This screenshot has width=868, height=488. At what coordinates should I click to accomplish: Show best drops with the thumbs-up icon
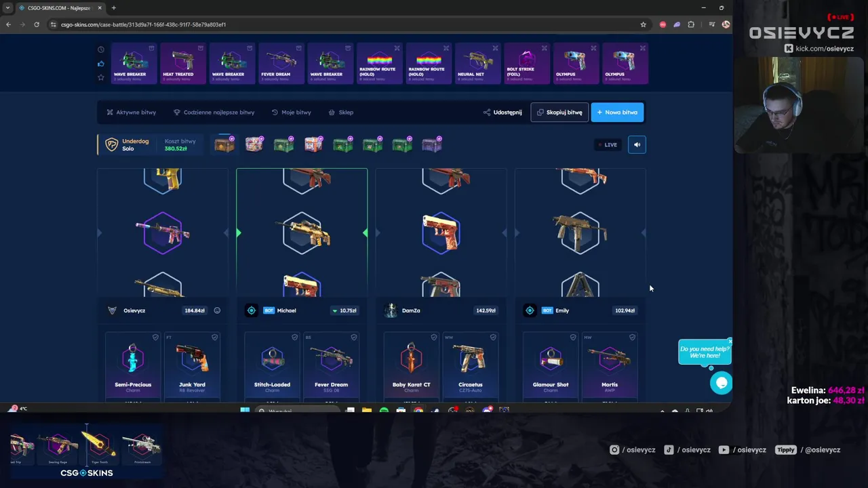pos(101,64)
